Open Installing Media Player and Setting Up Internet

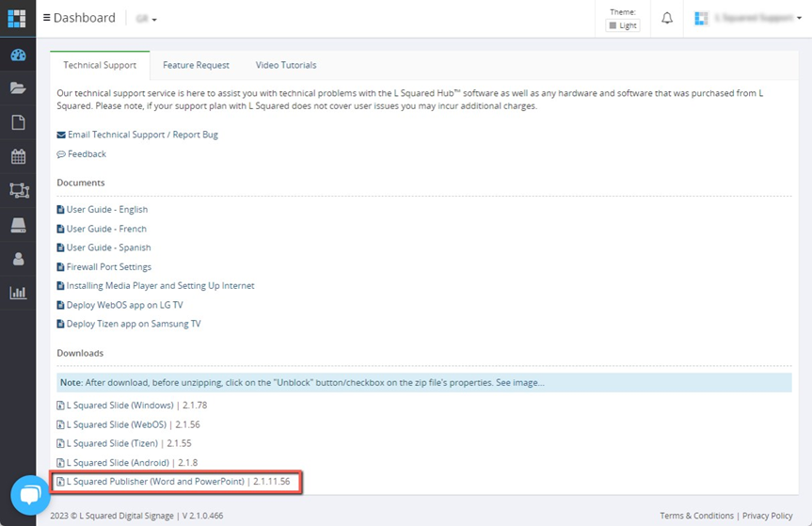click(161, 286)
